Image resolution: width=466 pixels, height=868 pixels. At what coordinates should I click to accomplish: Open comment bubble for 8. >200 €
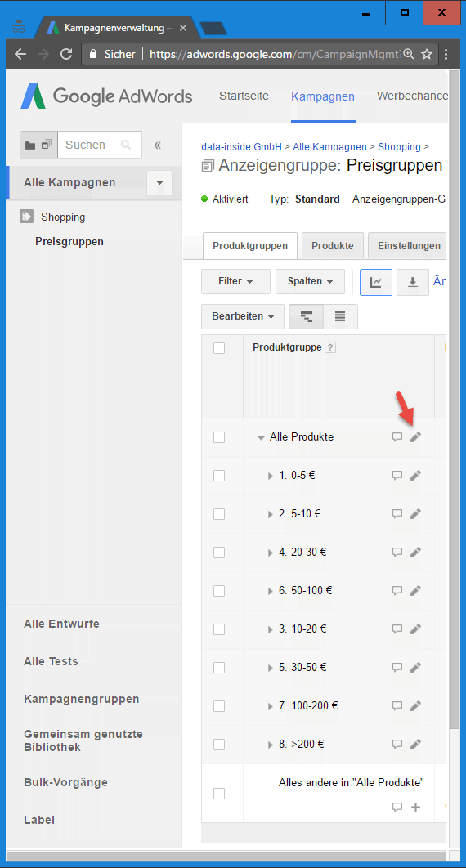pos(397,745)
